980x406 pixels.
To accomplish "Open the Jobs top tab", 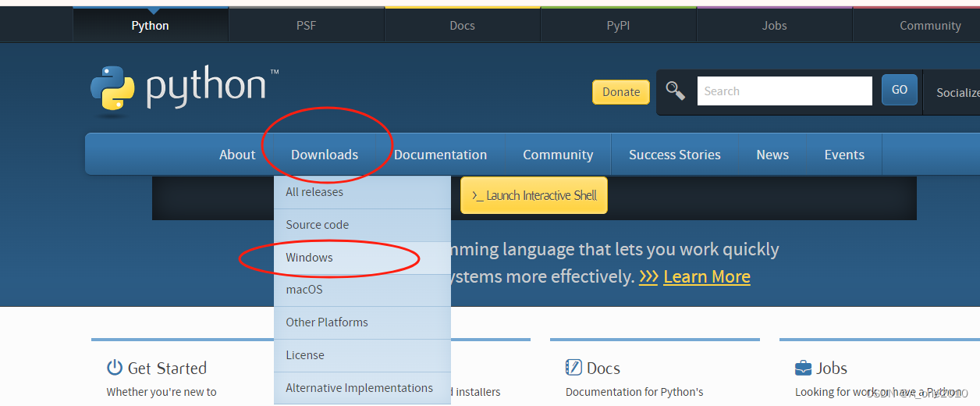I will click(775, 25).
